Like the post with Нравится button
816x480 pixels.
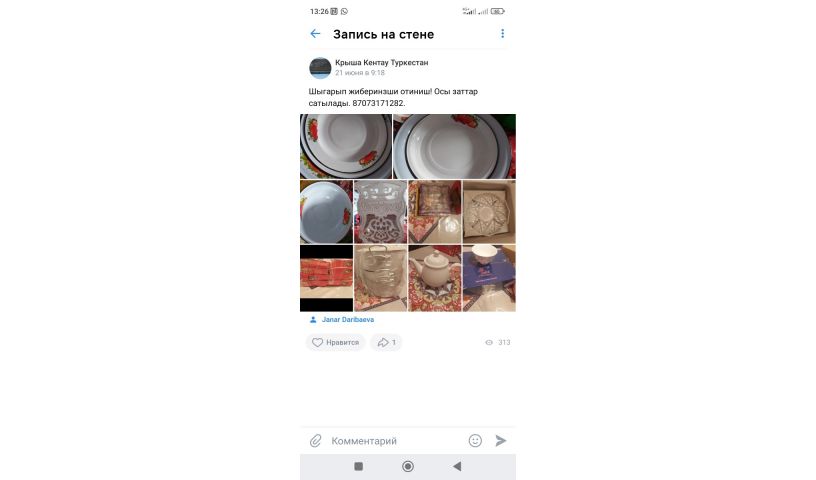tap(335, 342)
